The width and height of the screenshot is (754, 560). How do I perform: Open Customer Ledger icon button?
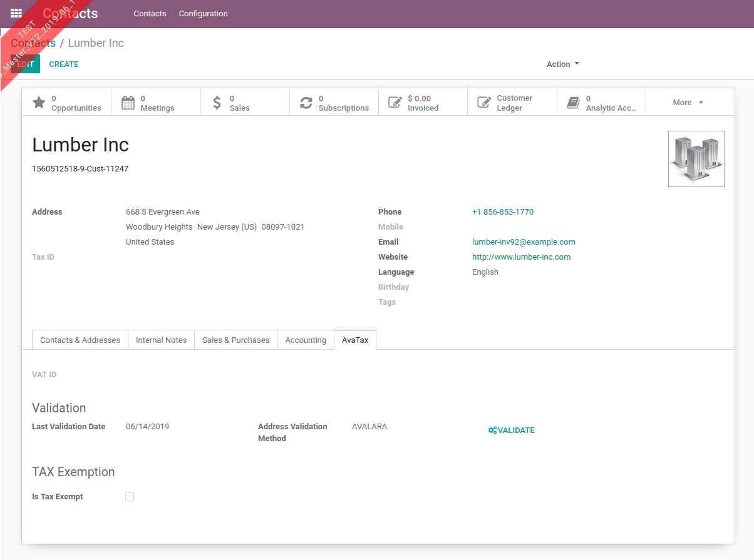pyautogui.click(x=484, y=103)
